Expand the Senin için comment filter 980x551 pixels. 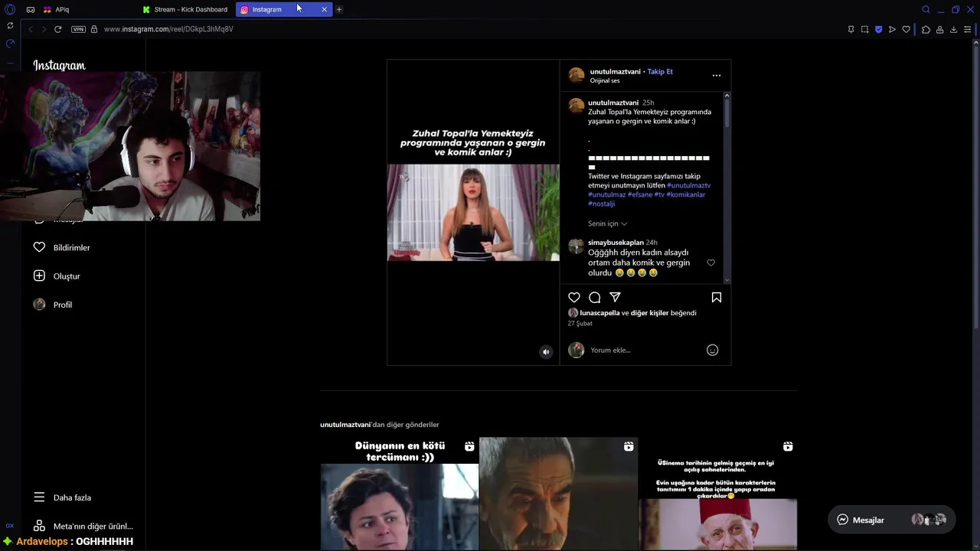(608, 223)
